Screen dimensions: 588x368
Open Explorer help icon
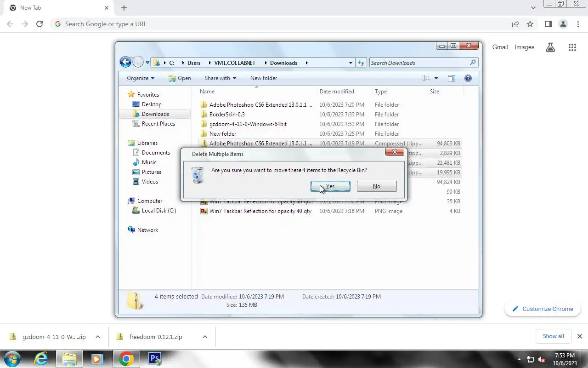click(468, 78)
